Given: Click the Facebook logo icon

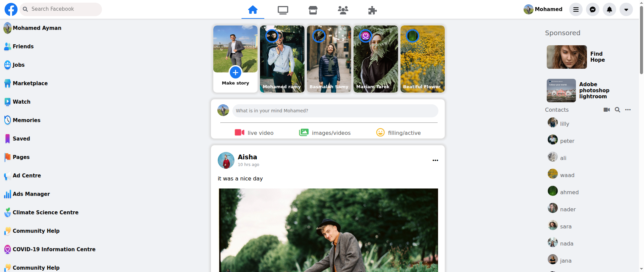Looking at the screenshot, I should pos(11,9).
